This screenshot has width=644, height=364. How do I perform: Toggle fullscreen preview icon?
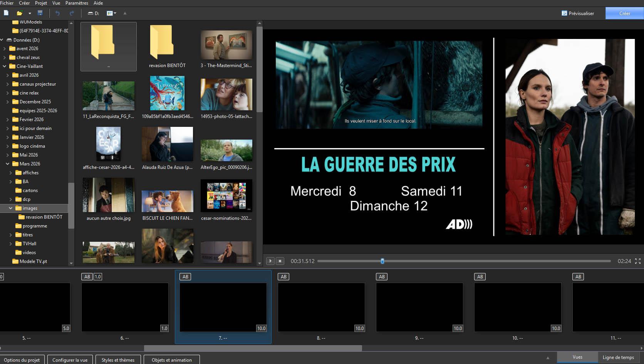click(x=638, y=261)
